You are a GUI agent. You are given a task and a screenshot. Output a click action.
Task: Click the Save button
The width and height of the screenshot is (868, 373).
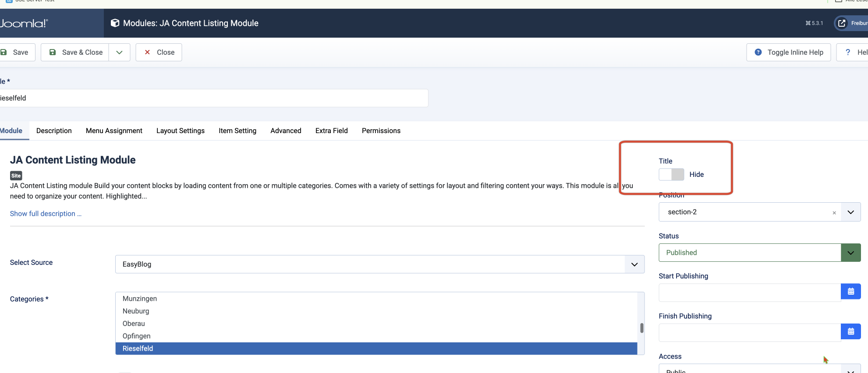coord(17,53)
